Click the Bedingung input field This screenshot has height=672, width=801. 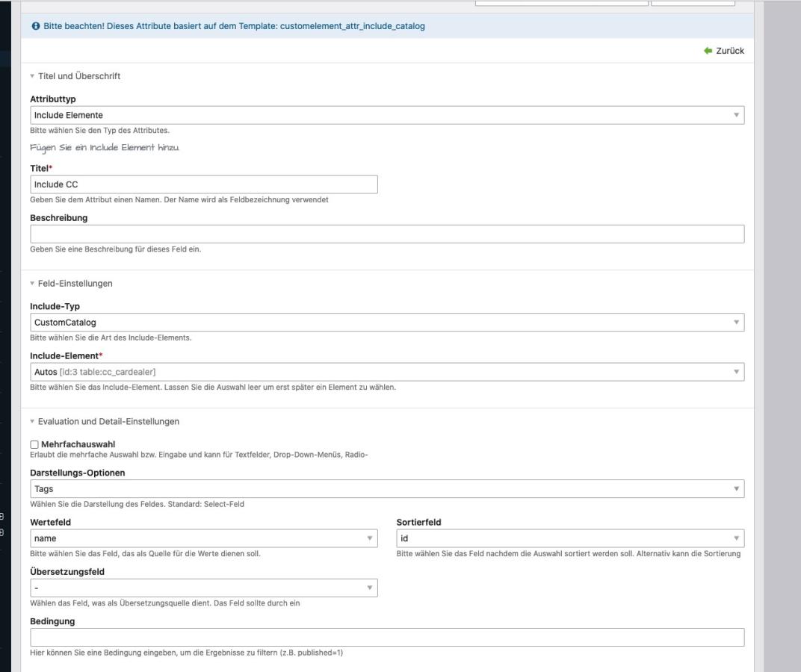tap(387, 637)
